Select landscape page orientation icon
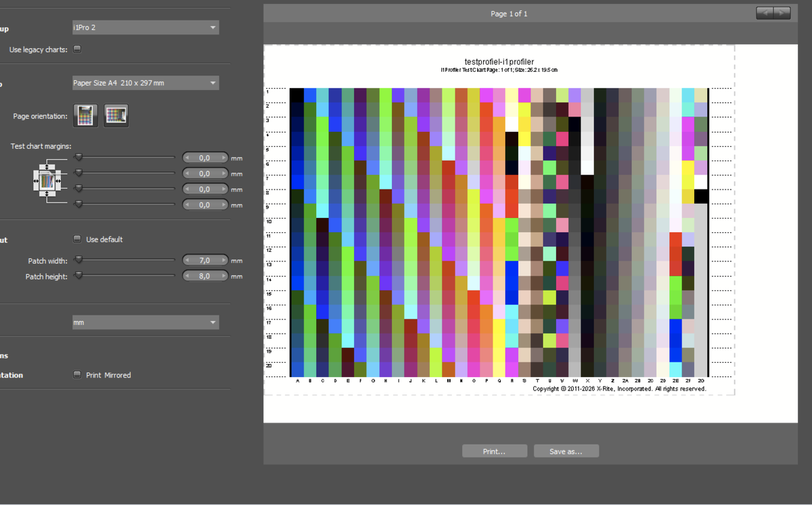Viewport: 812px width, 505px height. (116, 116)
